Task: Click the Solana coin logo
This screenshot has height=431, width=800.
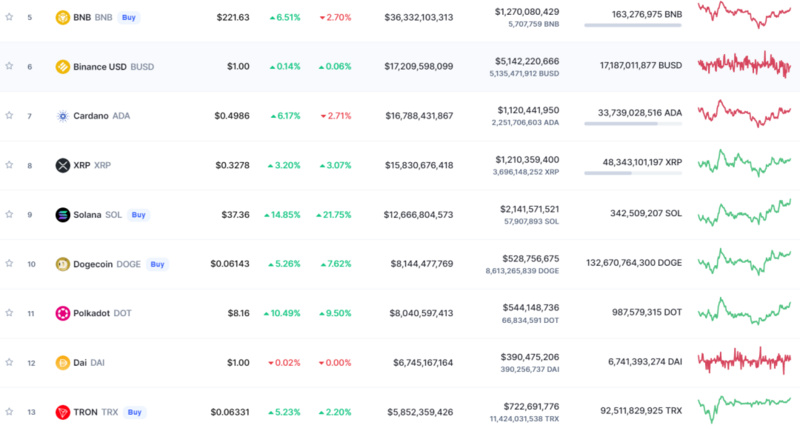Action: 63,215
